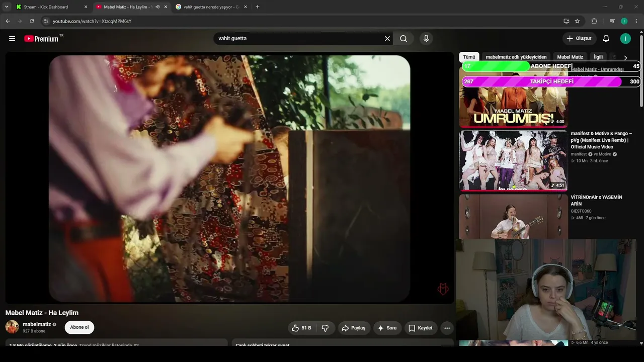Go forward with the browser forward arrow
The image size is (644, 362).
click(20, 21)
